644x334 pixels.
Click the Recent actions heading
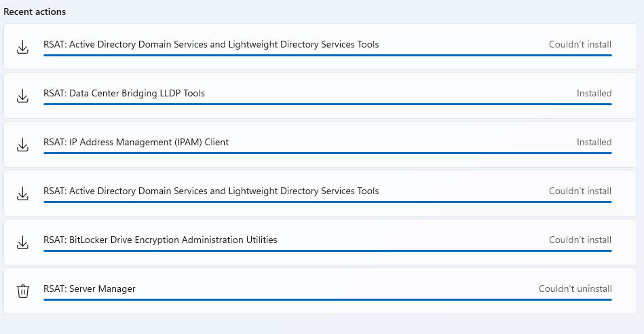pyautogui.click(x=35, y=12)
